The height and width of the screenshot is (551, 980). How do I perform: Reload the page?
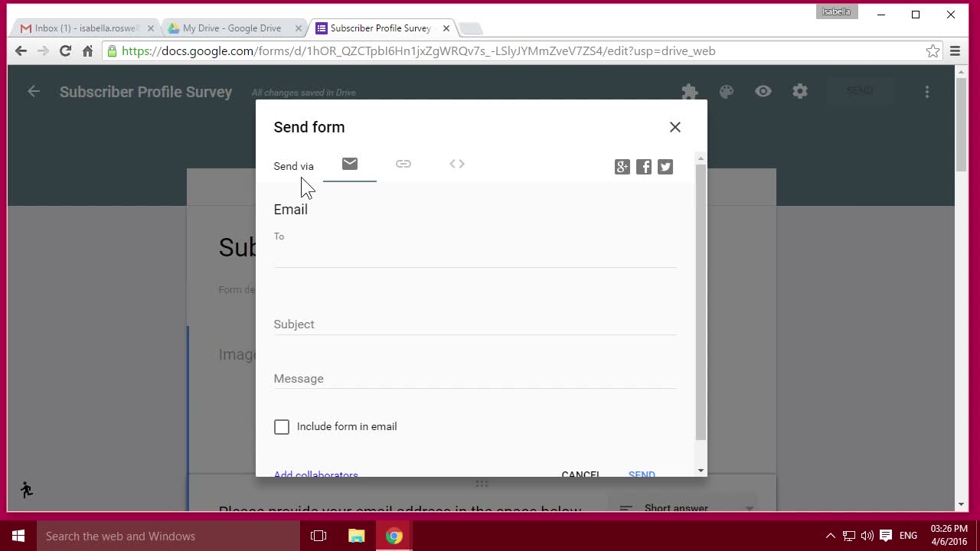coord(65,51)
